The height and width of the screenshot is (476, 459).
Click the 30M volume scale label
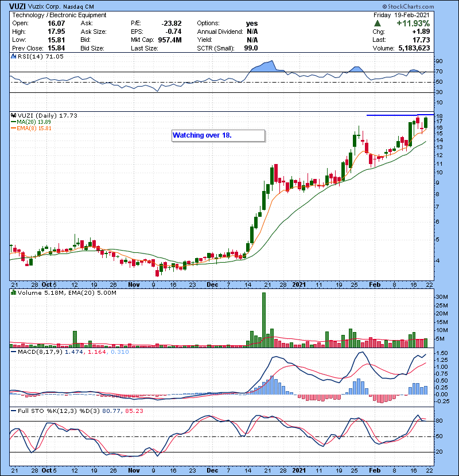click(442, 297)
